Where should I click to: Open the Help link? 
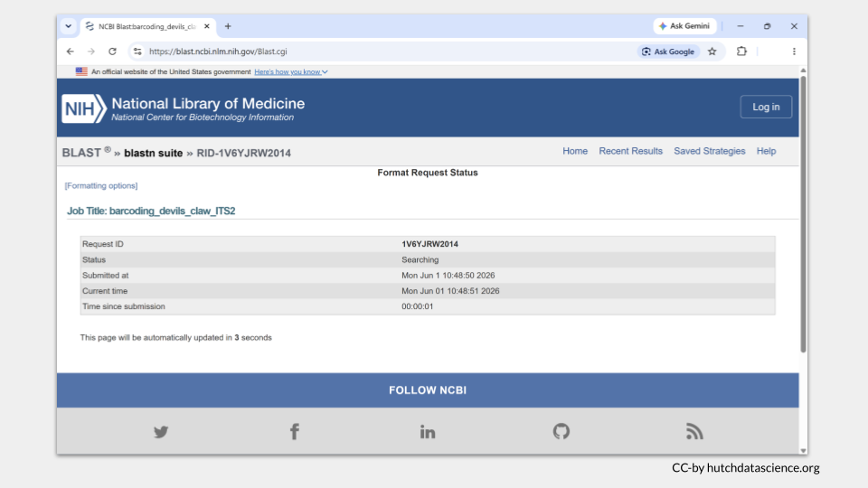point(766,151)
